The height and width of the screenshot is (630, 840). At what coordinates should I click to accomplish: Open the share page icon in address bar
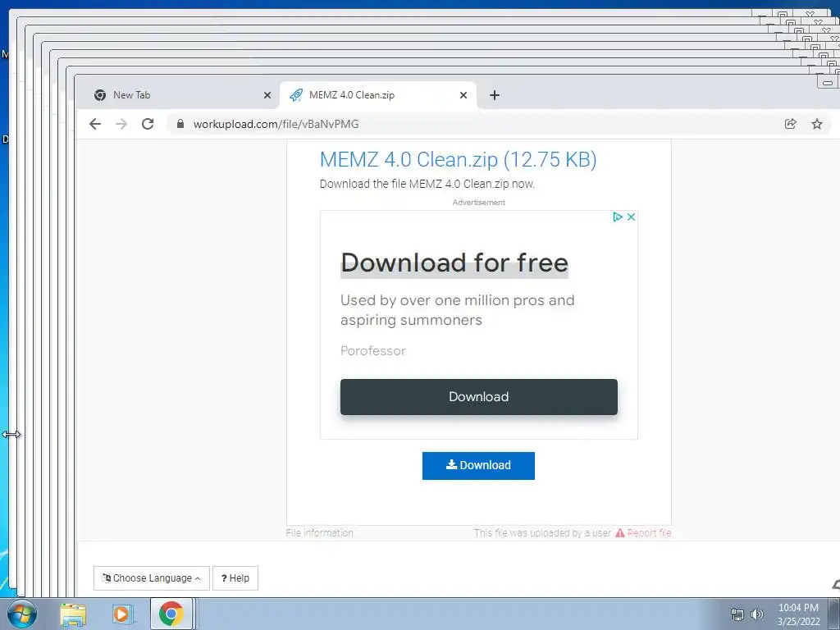790,125
